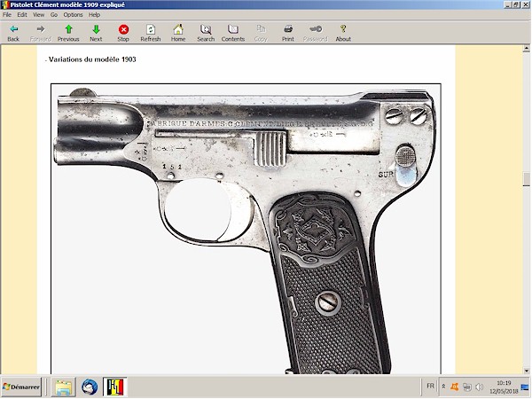The width and height of the screenshot is (532, 399).
Task: Open the orange antivirus tray icon
Action: pos(454,387)
